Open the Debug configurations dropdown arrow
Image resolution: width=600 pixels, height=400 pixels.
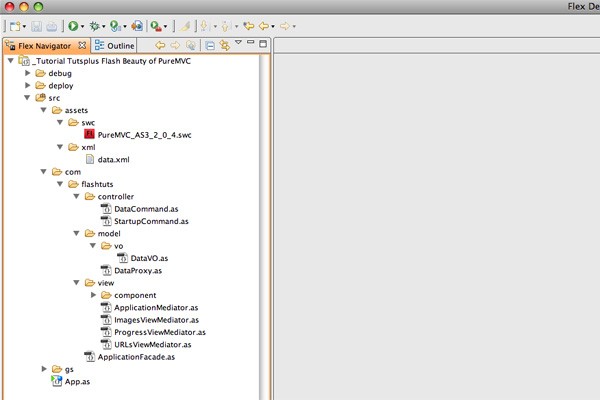(x=103, y=26)
